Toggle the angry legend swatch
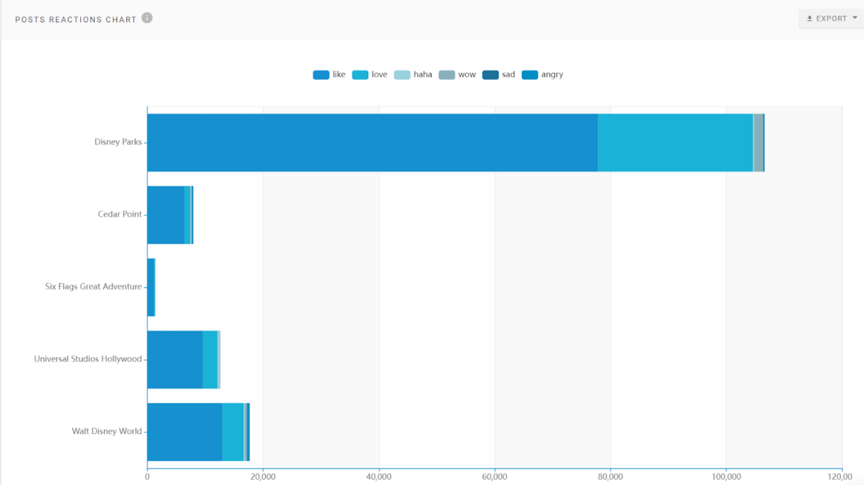This screenshot has height=485, width=868. point(530,75)
